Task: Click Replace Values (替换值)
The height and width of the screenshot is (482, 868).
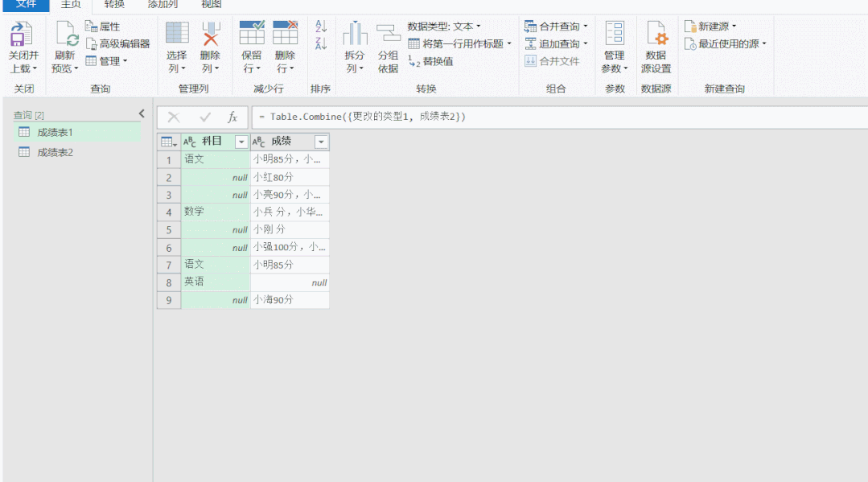Action: (430, 61)
